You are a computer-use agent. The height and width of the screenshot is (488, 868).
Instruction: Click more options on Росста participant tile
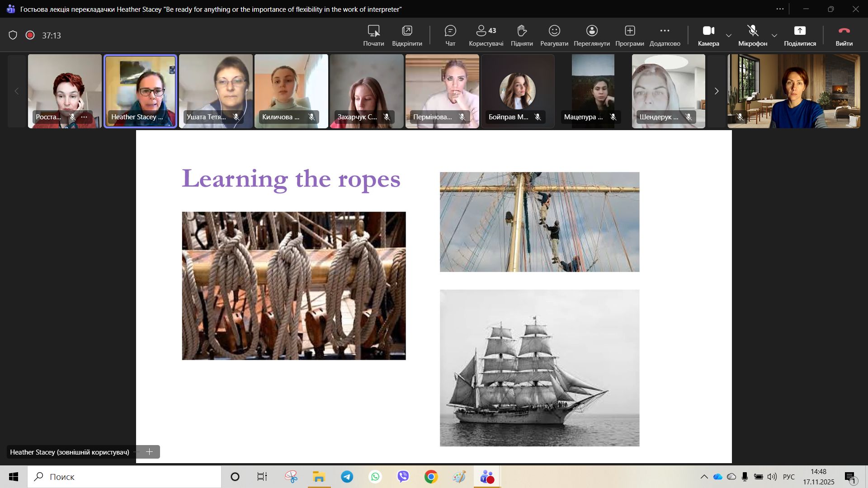[x=84, y=117]
